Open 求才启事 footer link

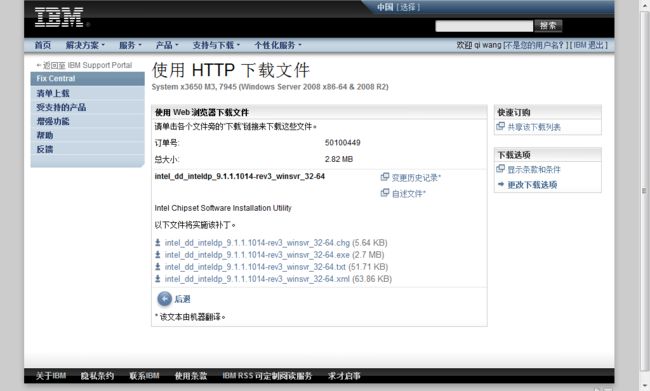point(344,376)
